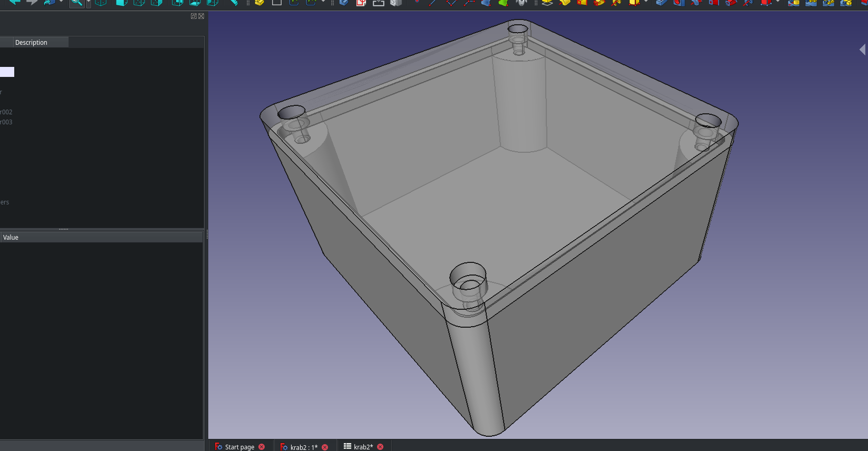Screen dimensions: 868x451
Task: Close the Start page tab
Action: 262,447
